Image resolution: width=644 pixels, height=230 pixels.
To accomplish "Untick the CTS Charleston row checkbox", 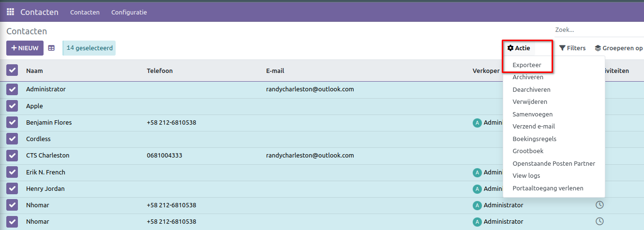I will 12,156.
